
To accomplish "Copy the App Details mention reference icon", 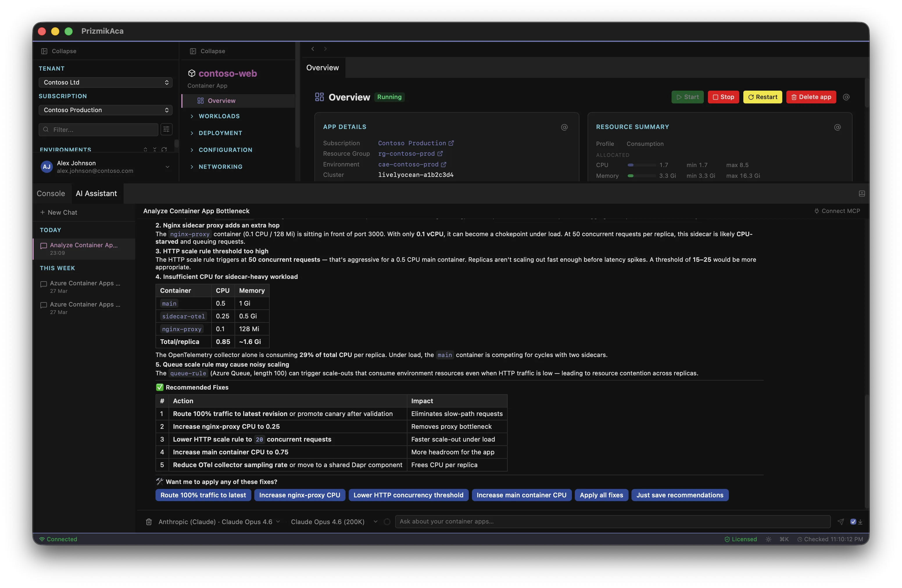I will (x=564, y=127).
